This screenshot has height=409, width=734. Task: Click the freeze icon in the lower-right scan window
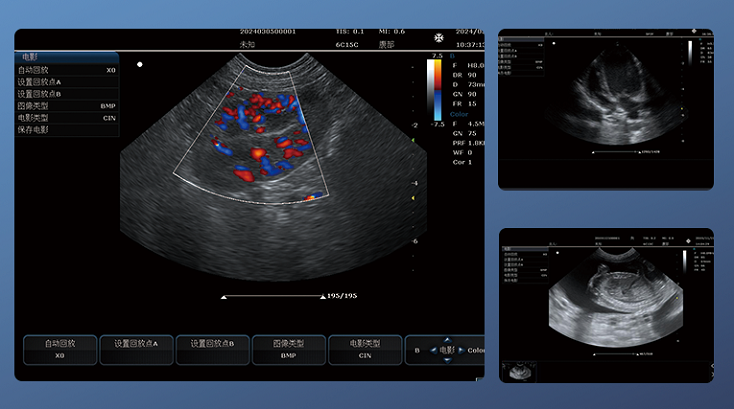tap(688, 241)
